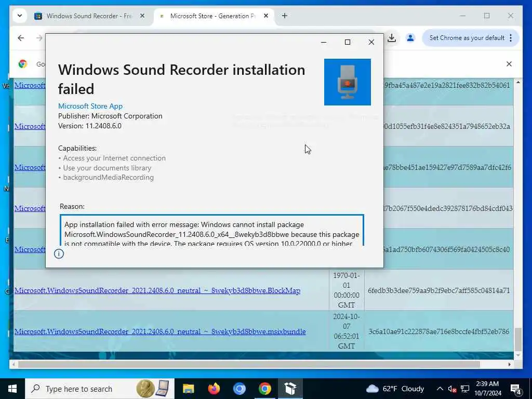Open the Windows Start menu

12,389
